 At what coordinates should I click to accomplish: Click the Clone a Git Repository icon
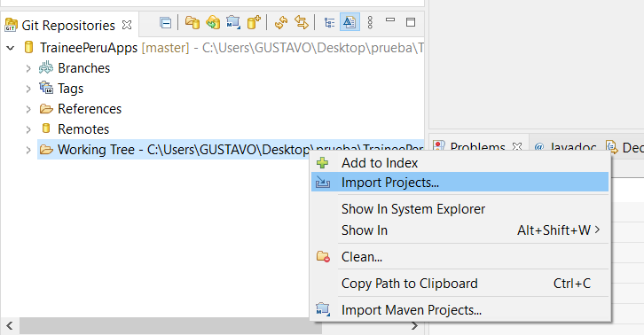pos(213,22)
